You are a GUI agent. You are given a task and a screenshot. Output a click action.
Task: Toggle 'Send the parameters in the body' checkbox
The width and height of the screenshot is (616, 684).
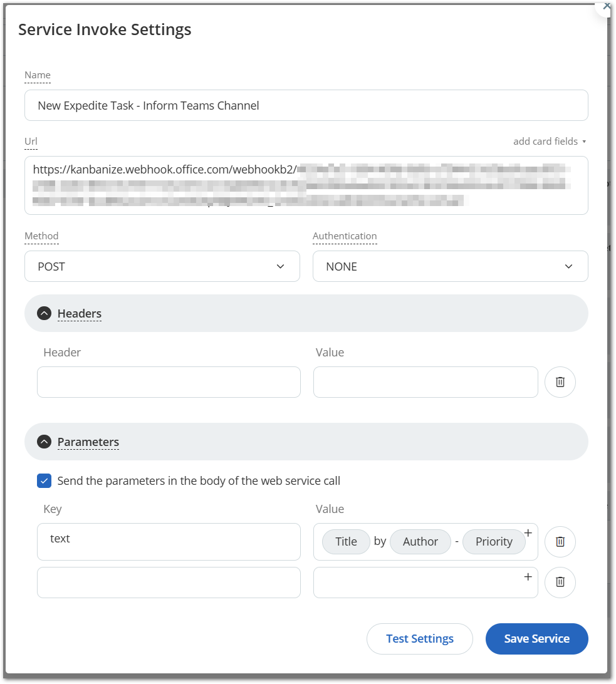tap(44, 481)
